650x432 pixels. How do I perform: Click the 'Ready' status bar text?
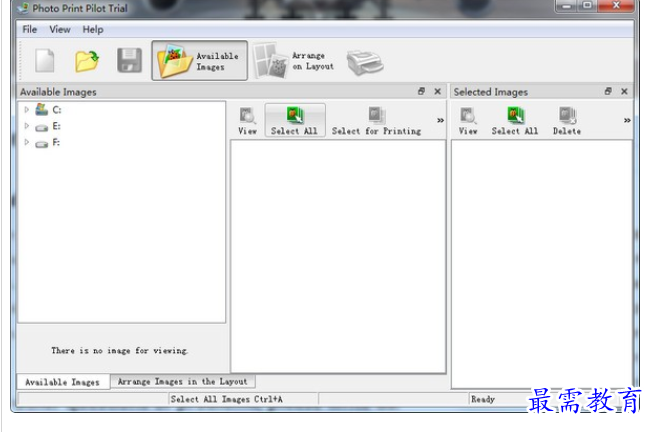[483, 399]
